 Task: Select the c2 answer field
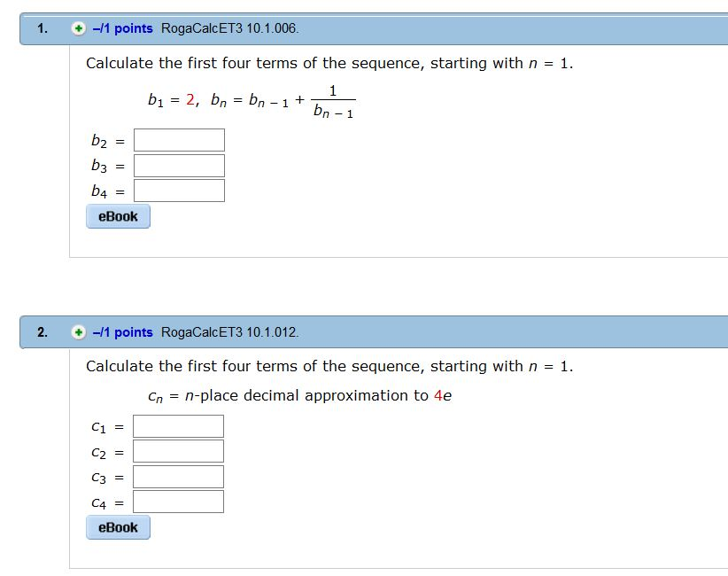click(177, 450)
